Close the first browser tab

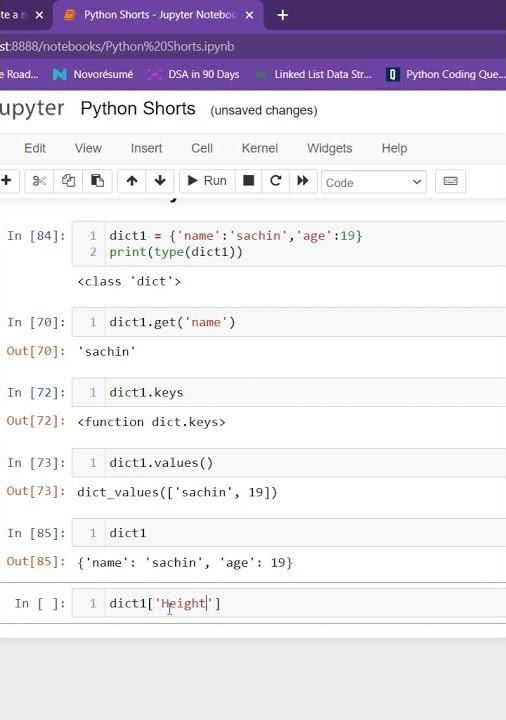tap(39, 15)
